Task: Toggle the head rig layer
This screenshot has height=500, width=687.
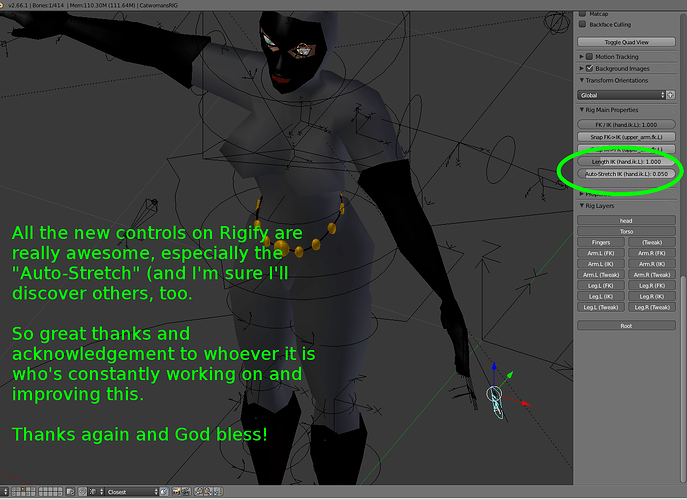Action: [x=626, y=220]
